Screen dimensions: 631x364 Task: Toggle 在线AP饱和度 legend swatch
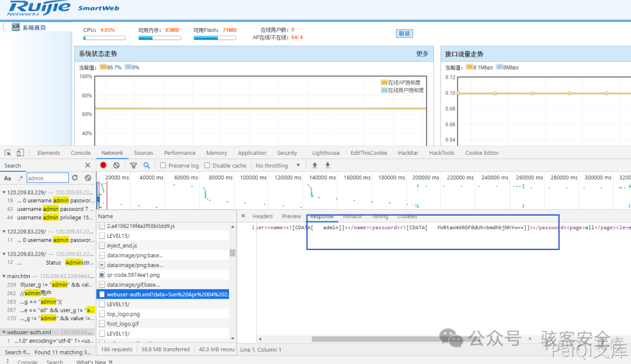384,82
